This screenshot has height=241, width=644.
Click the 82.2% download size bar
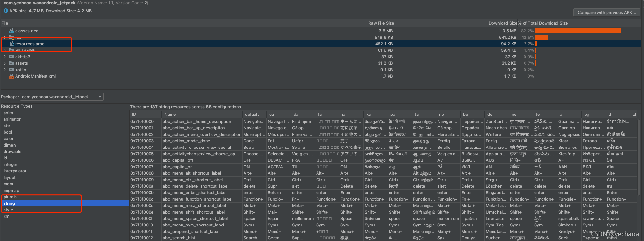578,31
